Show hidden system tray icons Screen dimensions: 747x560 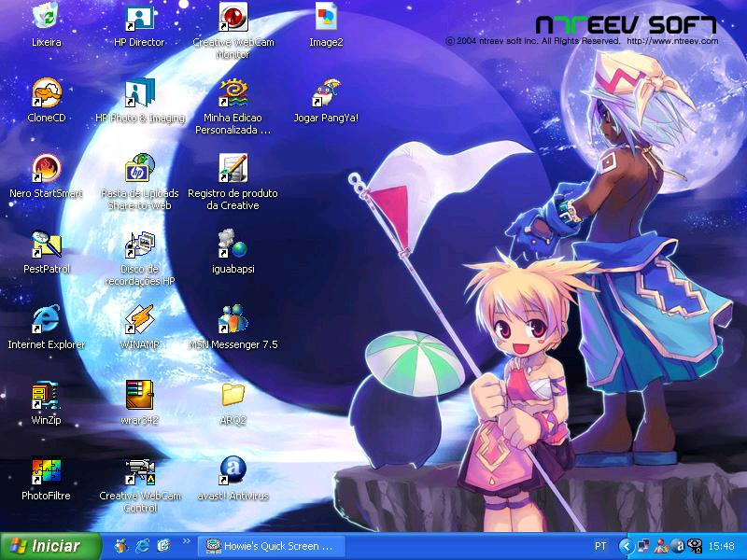(x=626, y=546)
